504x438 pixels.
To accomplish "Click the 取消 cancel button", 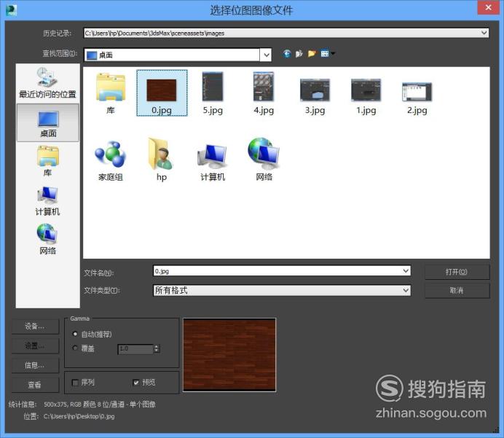I will point(457,291).
